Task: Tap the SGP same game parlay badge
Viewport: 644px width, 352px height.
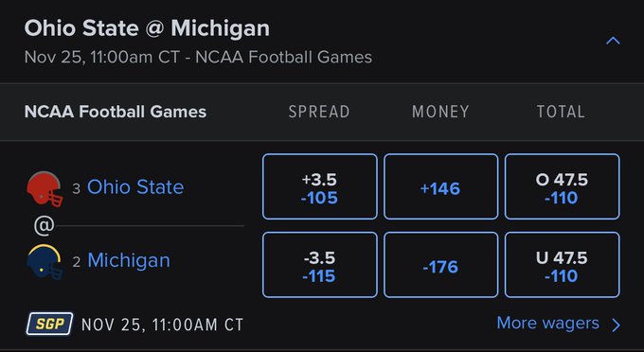Action: (49, 325)
